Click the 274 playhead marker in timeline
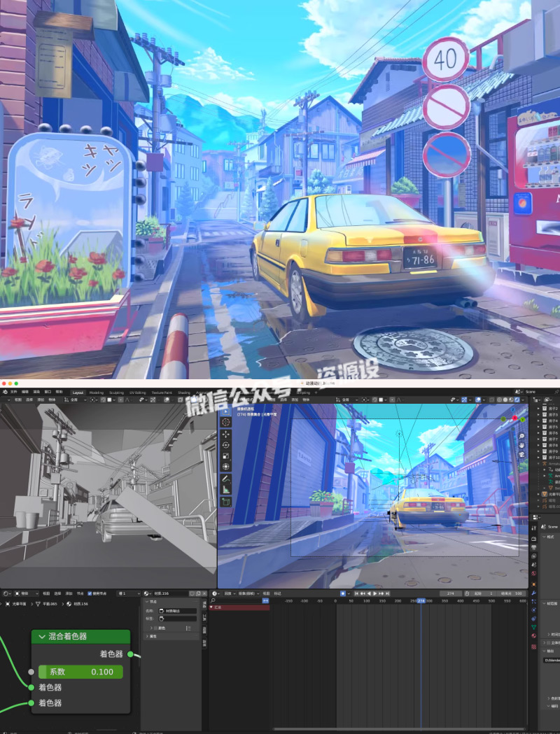Viewport: 560px width, 734px height. (x=421, y=600)
